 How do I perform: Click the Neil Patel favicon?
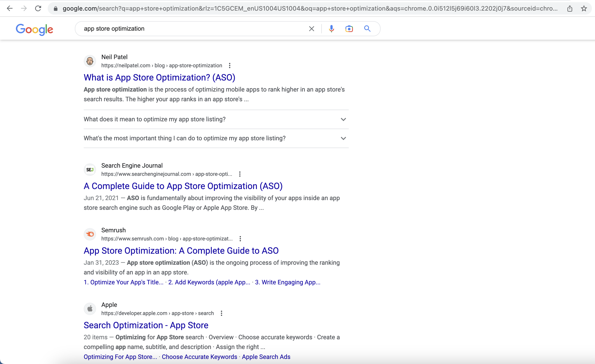pos(90,61)
